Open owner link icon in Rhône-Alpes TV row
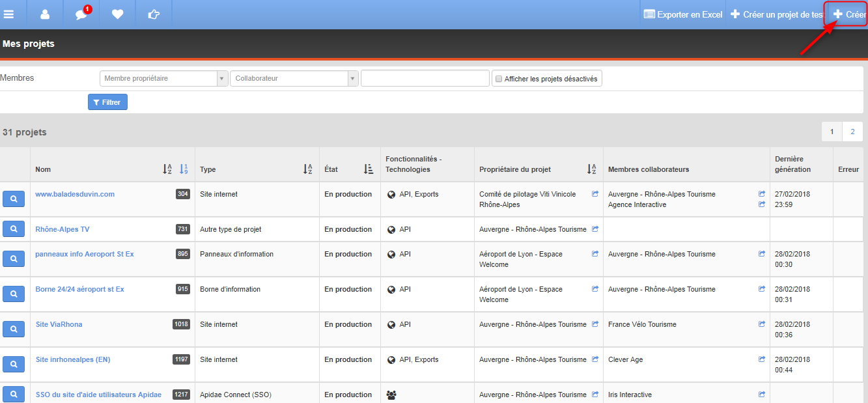The image size is (868, 403). pyautogui.click(x=595, y=229)
